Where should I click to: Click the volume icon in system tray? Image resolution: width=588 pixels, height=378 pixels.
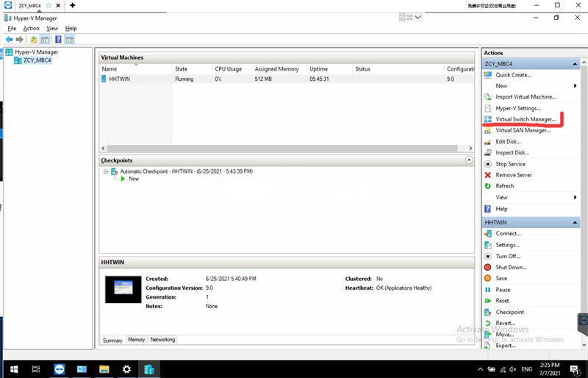tap(513, 369)
